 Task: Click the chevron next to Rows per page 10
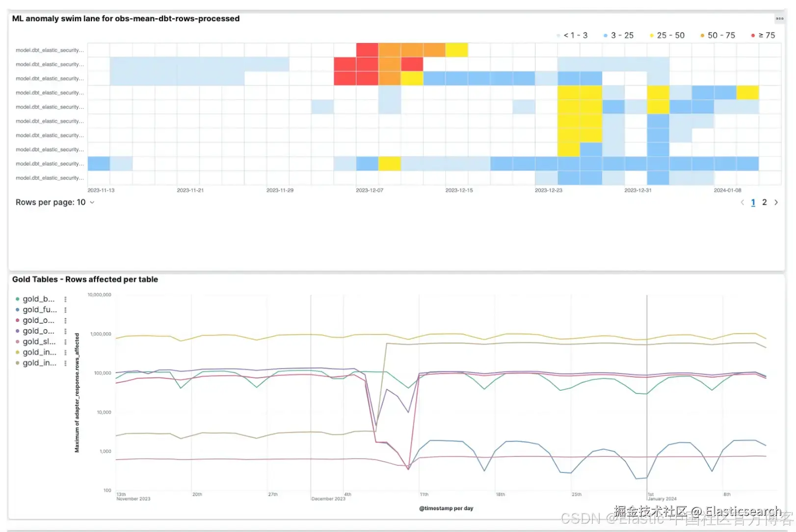click(x=92, y=202)
